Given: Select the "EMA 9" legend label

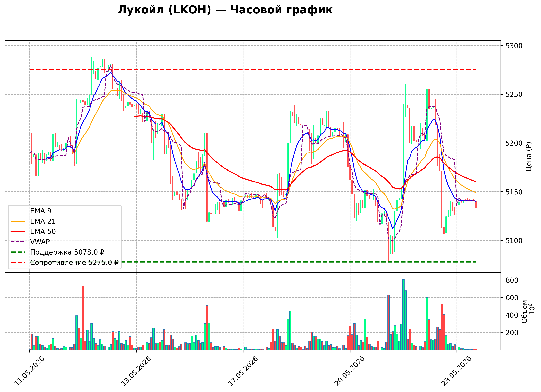Looking at the screenshot, I should coord(41,211).
